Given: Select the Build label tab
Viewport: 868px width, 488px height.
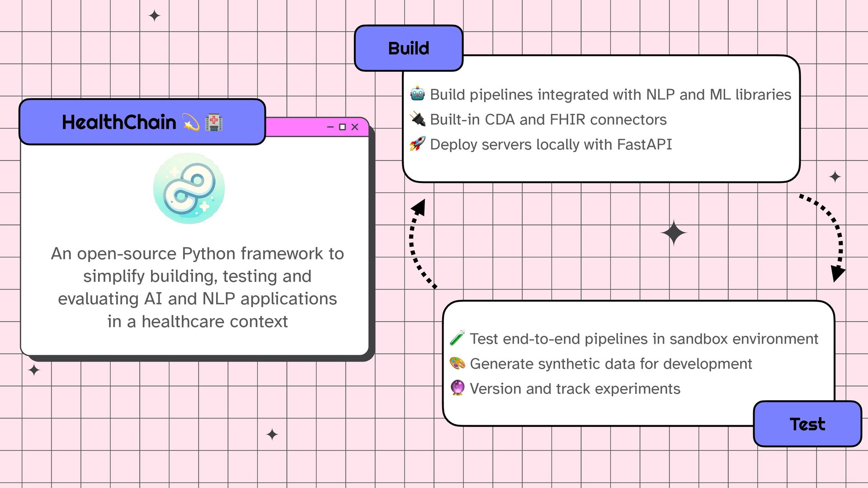Looking at the screenshot, I should click(409, 48).
